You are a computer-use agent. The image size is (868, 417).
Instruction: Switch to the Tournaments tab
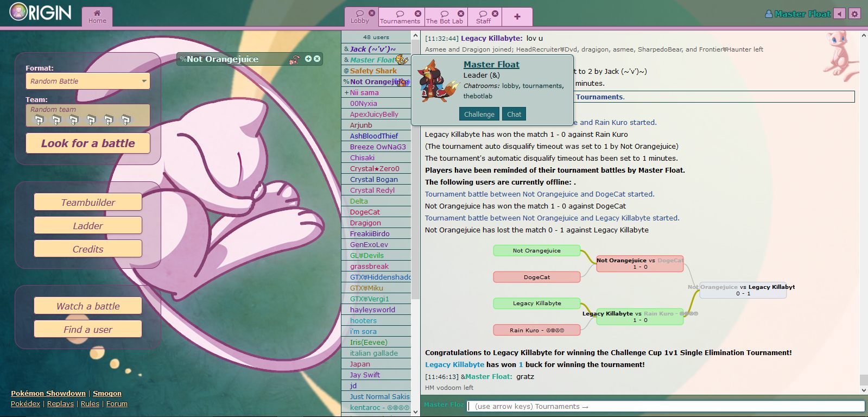[x=400, y=17]
